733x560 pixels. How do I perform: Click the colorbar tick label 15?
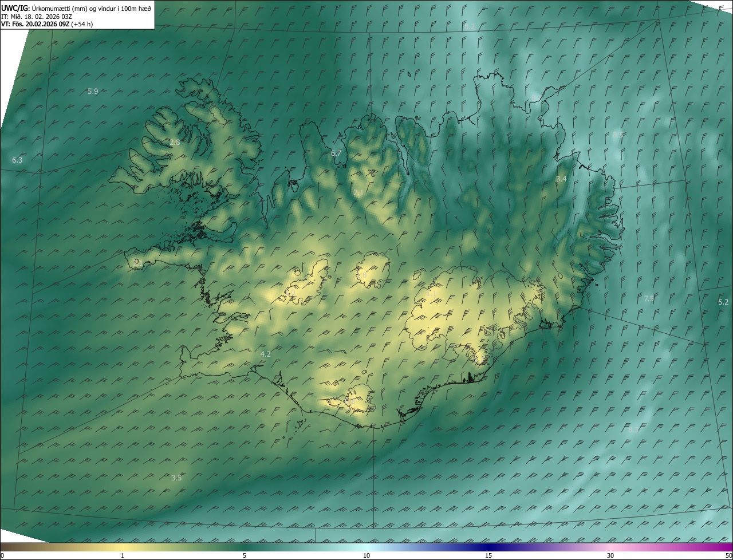(488, 555)
